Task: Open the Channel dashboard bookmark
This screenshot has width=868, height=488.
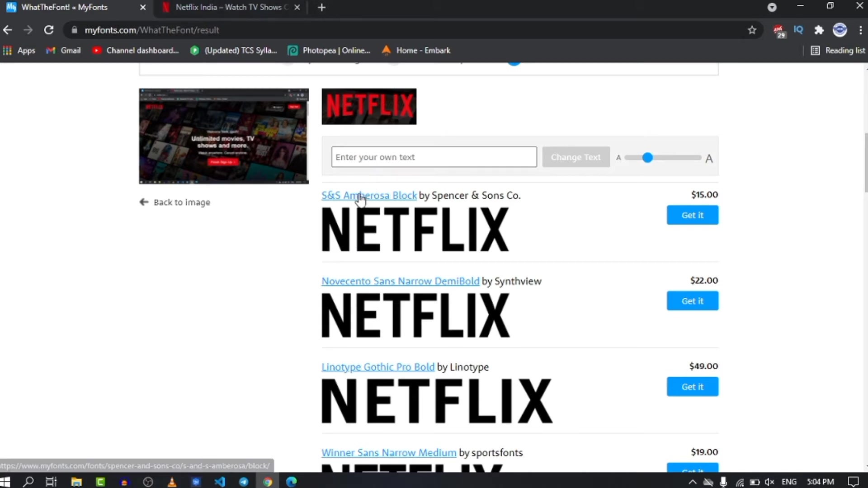Action: coord(136,51)
